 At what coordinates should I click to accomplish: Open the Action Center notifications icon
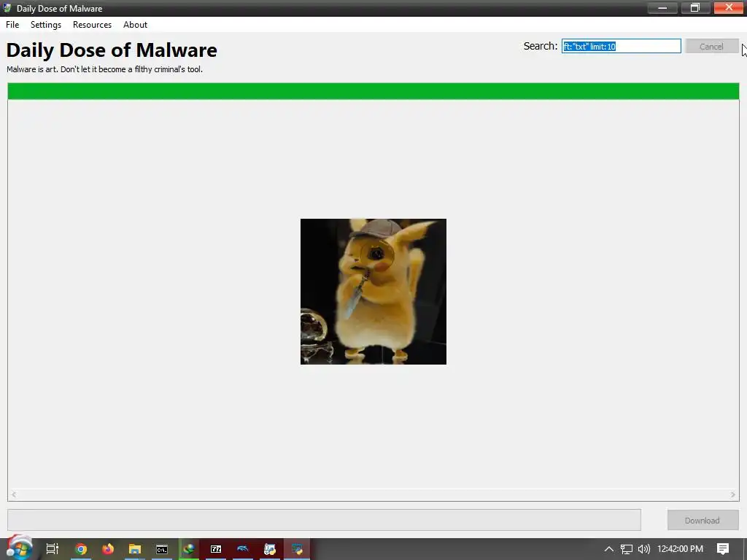(723, 549)
